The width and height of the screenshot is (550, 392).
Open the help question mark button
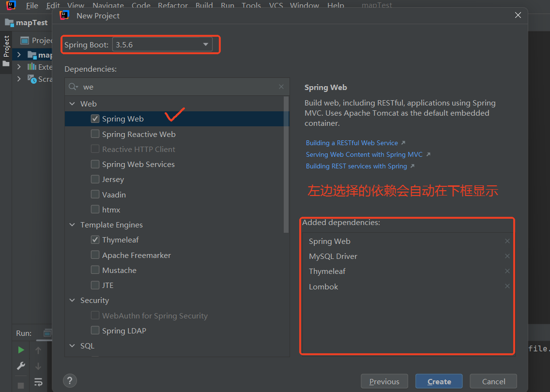[70, 381]
